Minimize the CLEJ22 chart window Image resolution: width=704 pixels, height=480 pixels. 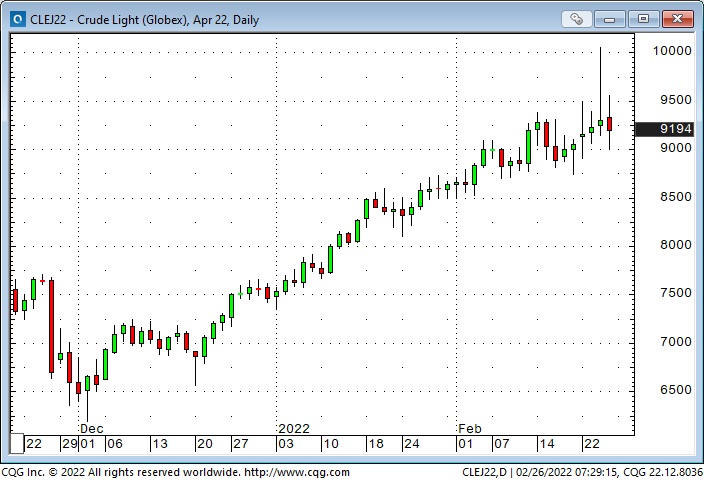click(609, 19)
